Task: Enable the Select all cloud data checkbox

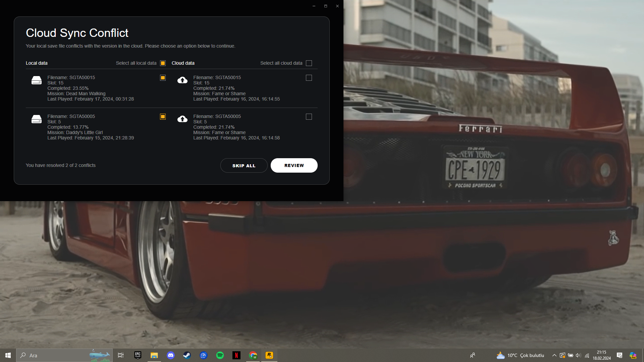Action: [x=309, y=63]
